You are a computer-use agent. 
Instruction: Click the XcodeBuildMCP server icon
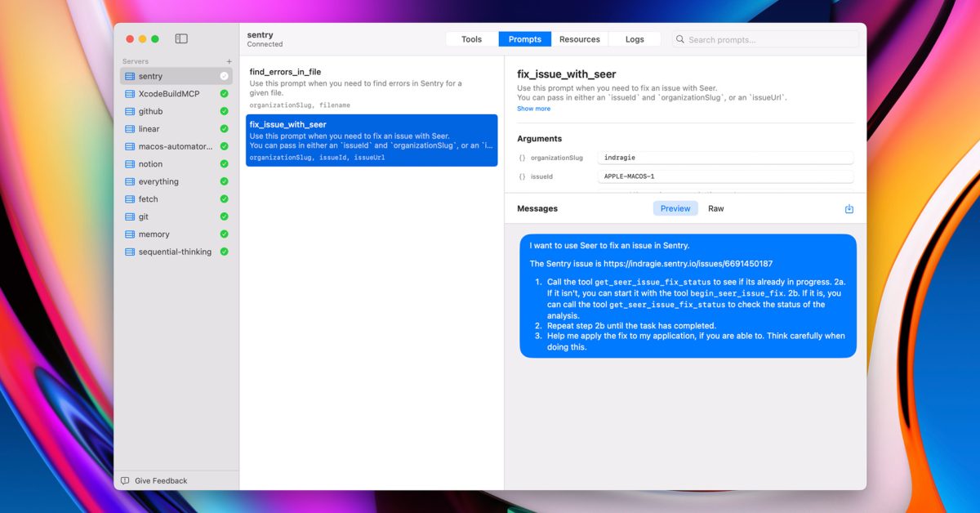pyautogui.click(x=130, y=94)
